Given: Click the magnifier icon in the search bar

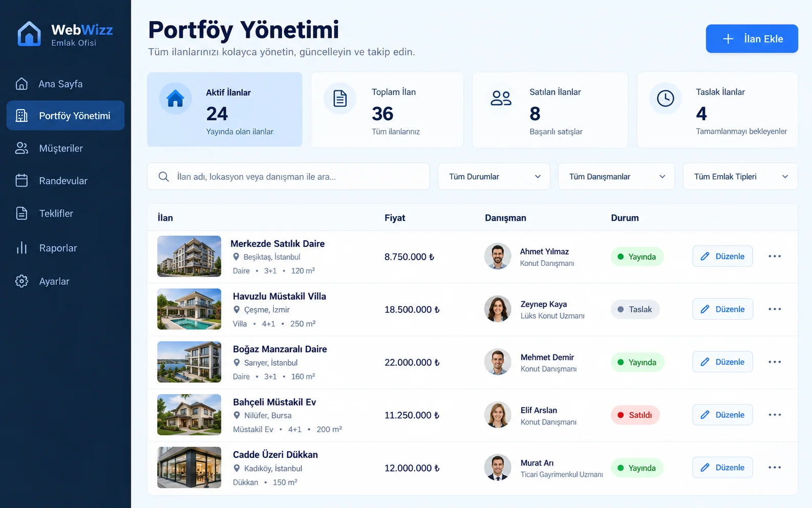Looking at the screenshot, I should pyautogui.click(x=163, y=177).
